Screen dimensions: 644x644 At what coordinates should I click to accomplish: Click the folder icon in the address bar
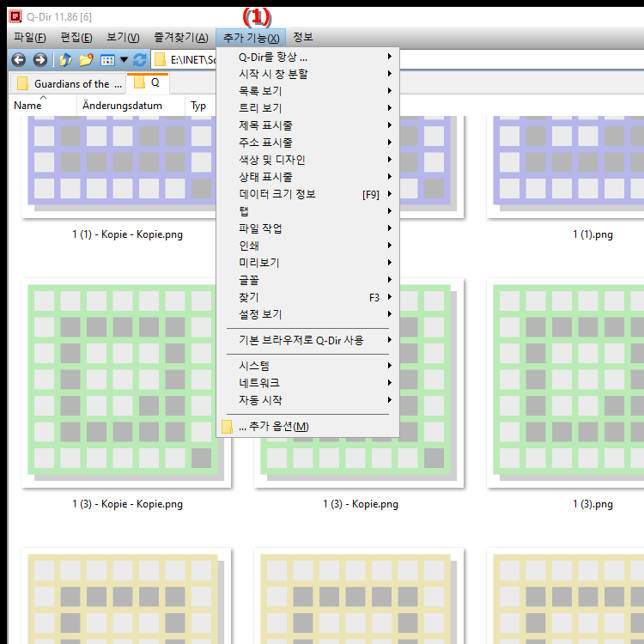point(160,60)
